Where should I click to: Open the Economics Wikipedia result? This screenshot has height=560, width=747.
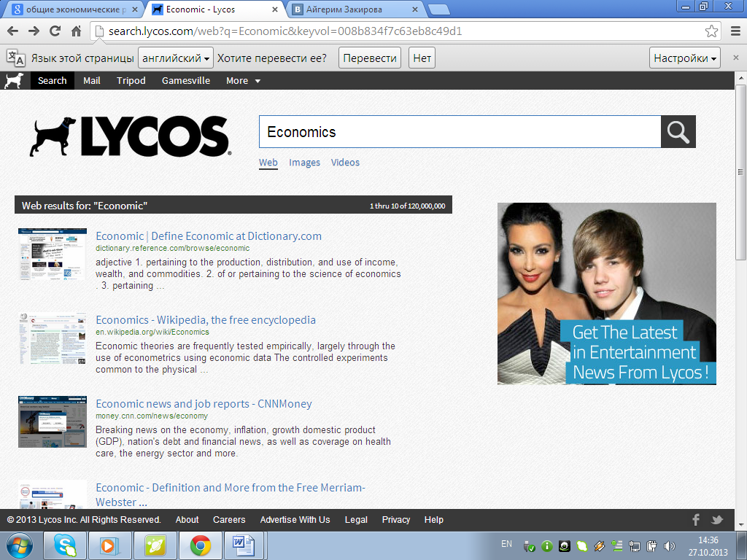206,320
